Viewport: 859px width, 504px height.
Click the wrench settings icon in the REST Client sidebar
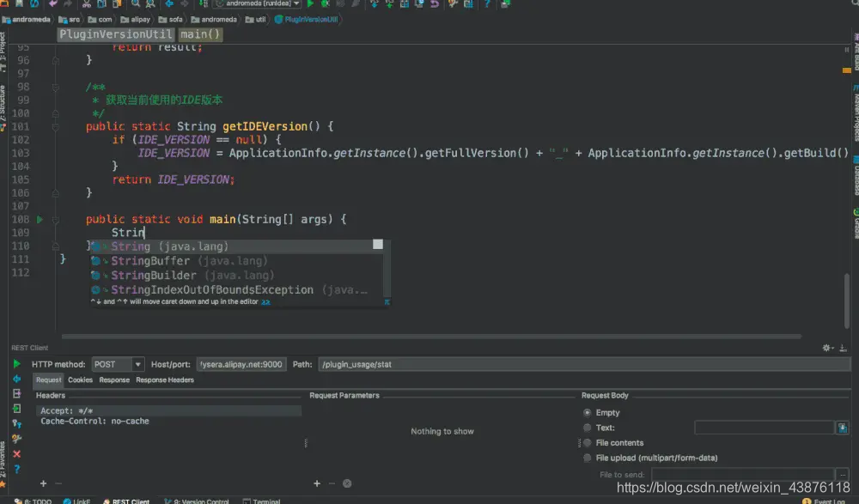(x=17, y=438)
